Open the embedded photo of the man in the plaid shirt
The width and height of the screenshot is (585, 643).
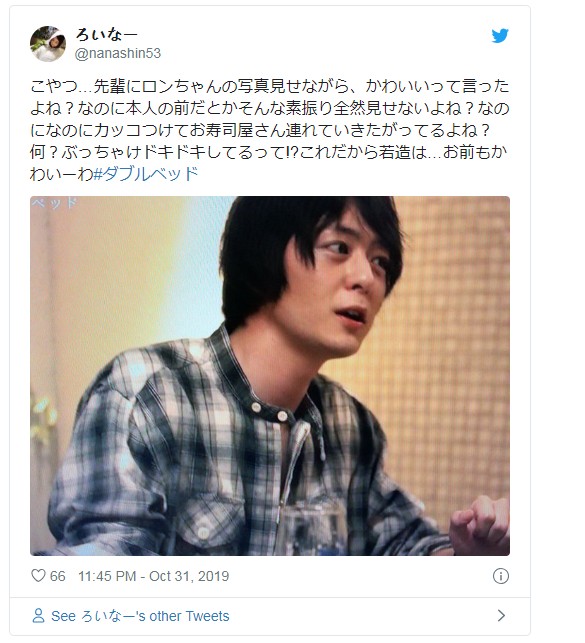(270, 376)
